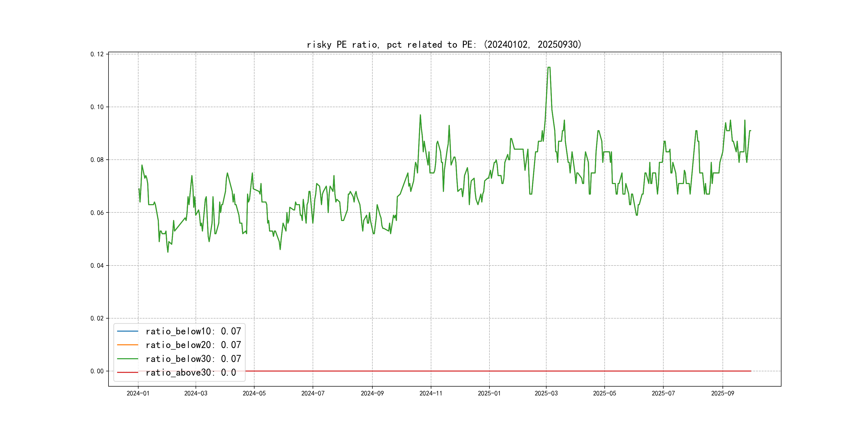Click the 0.04 y-axis tick label
Screen dimensions: 868x434
pos(97,265)
